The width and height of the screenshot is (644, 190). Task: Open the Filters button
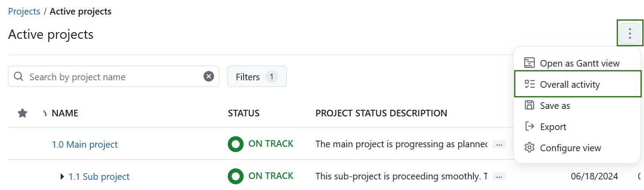pos(257,77)
